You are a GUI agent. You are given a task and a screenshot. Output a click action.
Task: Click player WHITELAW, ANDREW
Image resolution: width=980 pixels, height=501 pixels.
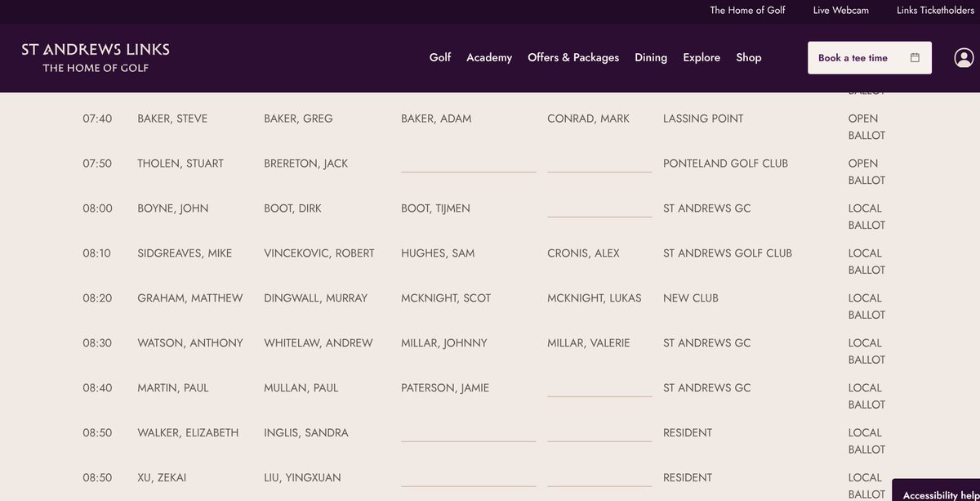[318, 343]
